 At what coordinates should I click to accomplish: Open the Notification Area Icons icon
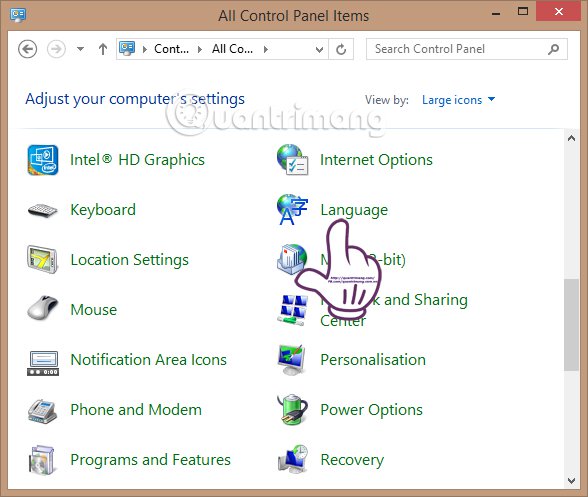point(43,363)
